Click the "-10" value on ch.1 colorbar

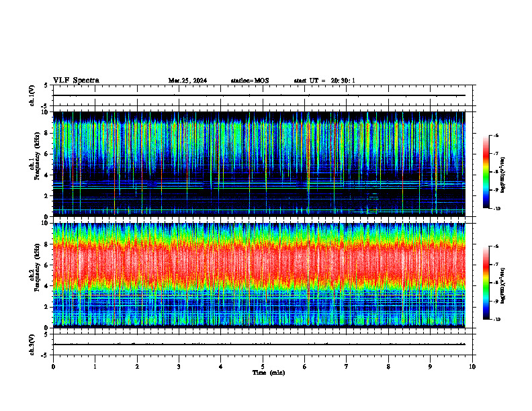[x=497, y=209]
